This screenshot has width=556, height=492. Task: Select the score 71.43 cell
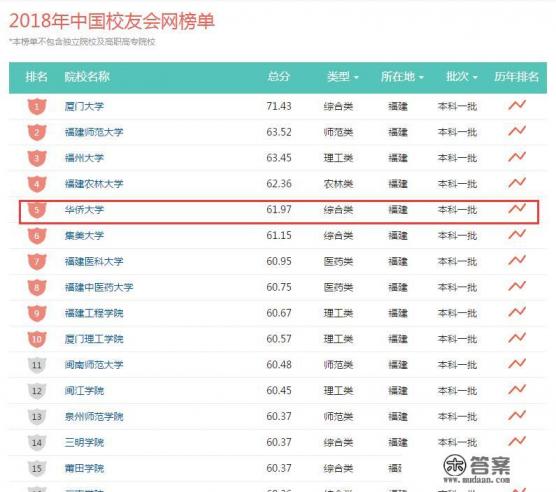pyautogui.click(x=279, y=106)
